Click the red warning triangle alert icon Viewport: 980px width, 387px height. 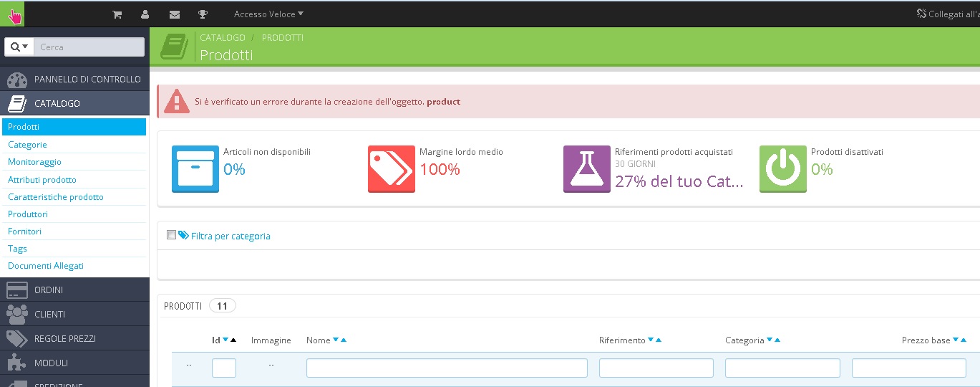point(176,101)
